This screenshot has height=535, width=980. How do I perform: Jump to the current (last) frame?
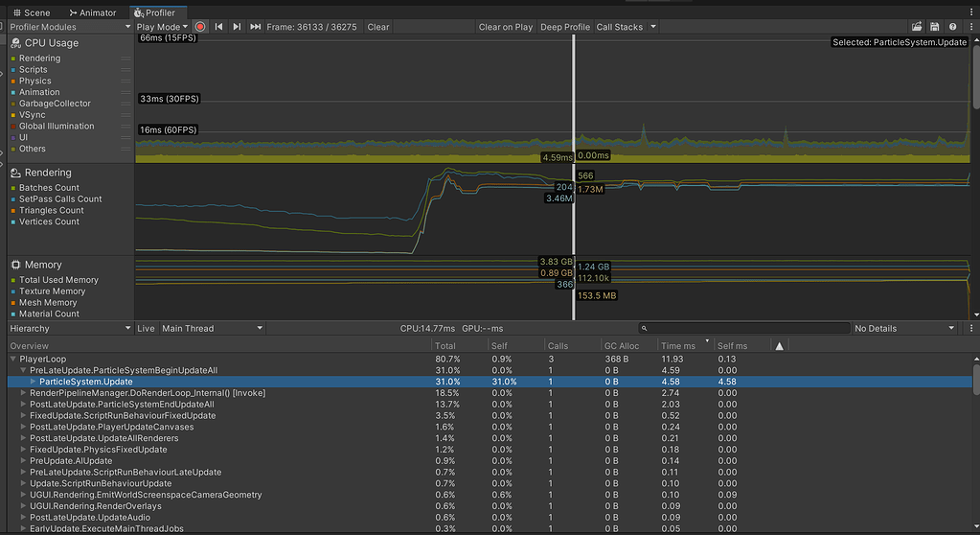[255, 27]
